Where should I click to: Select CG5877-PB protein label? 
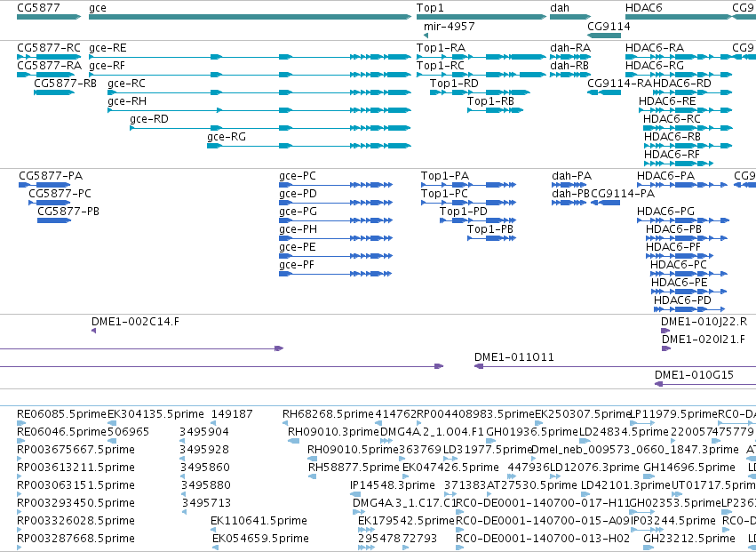[x=68, y=212]
